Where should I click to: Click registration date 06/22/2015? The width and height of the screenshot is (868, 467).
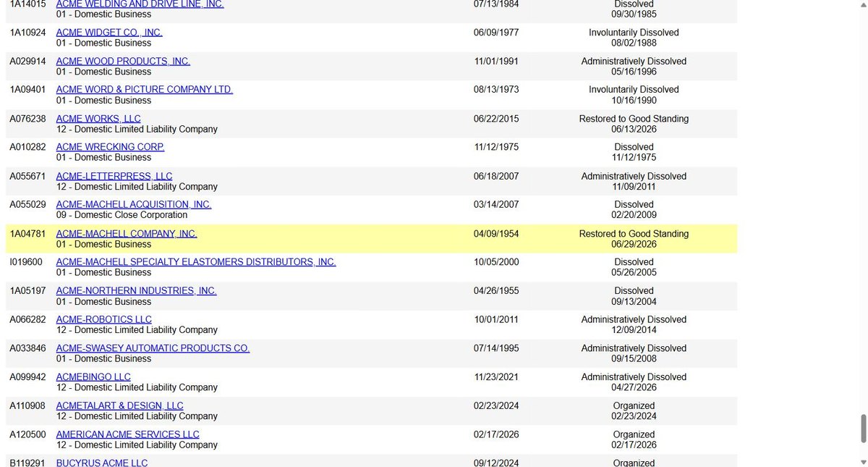click(496, 119)
